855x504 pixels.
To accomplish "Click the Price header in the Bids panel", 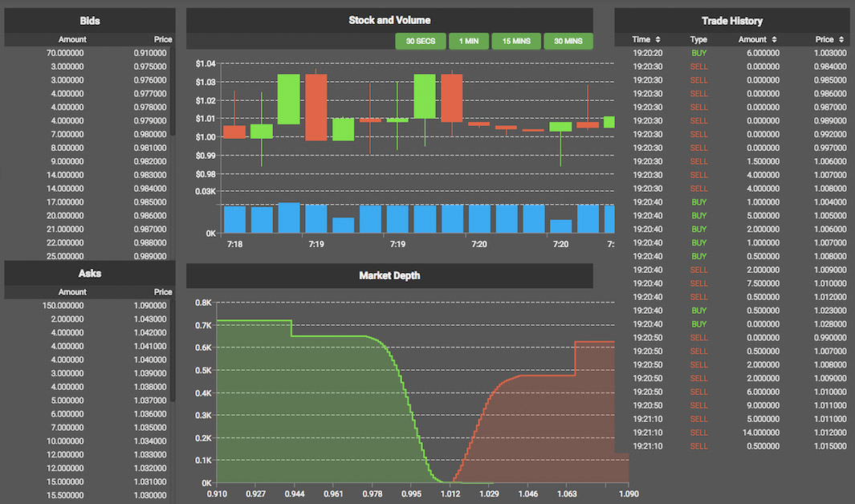I will click(162, 40).
